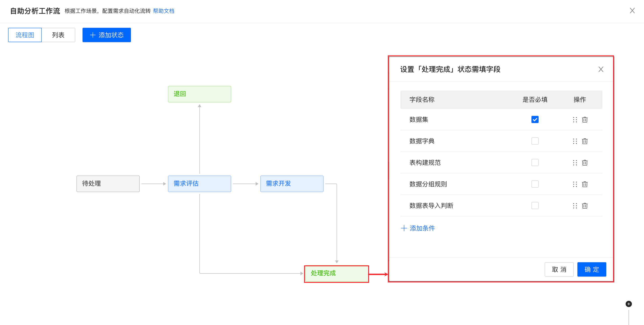Open the 帮助文档 link
644x325 pixels.
pos(163,11)
